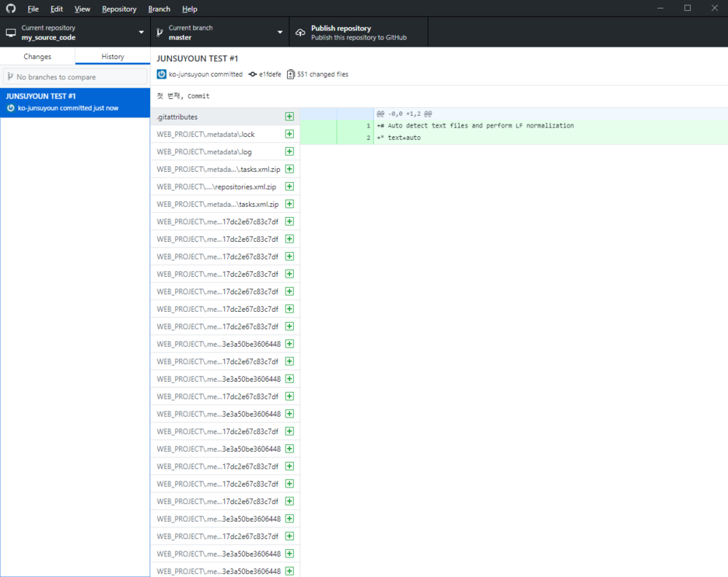Select the repositories.xml.zip file in the list
The width and height of the screenshot is (728, 577).
pos(218,186)
